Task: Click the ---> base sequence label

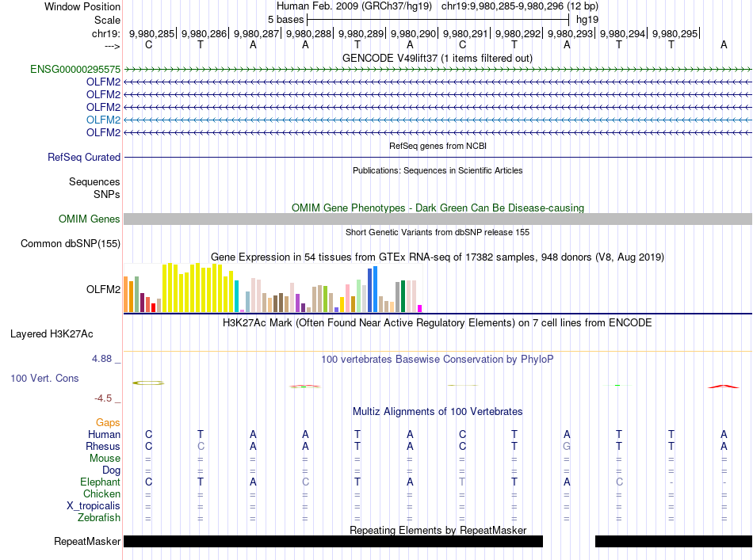Action: click(113, 46)
